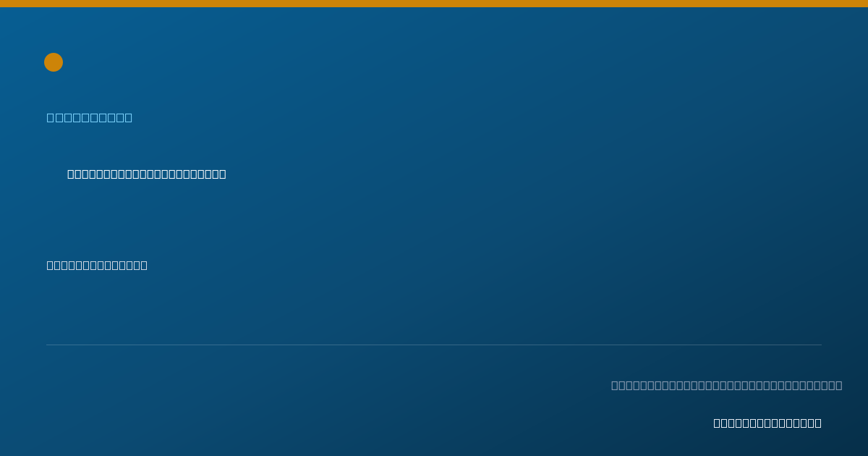Click the orange circle icon
Image resolution: width=868 pixels, height=456 pixels.
(x=54, y=62)
